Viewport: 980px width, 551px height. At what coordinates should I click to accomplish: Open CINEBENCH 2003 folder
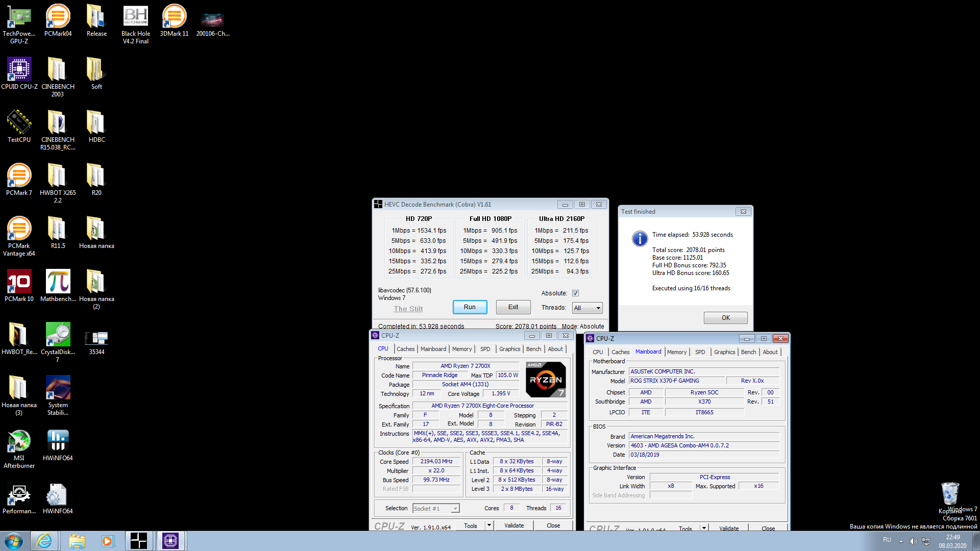[58, 77]
